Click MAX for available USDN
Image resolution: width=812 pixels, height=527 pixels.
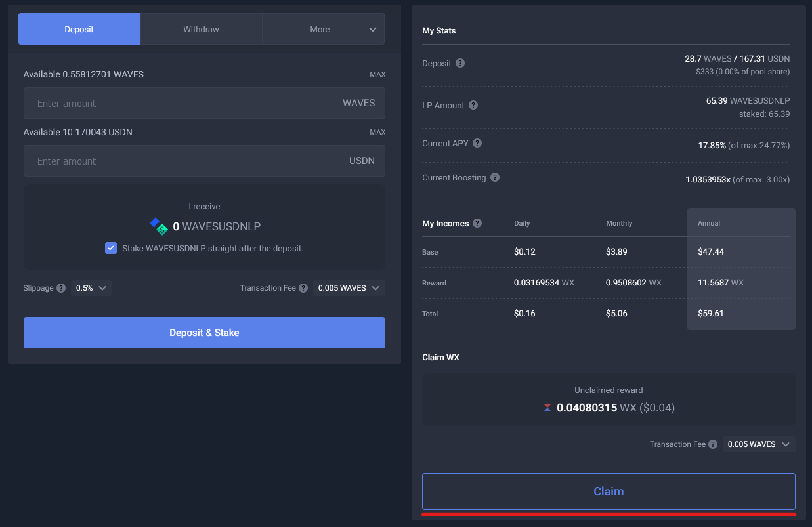point(377,132)
